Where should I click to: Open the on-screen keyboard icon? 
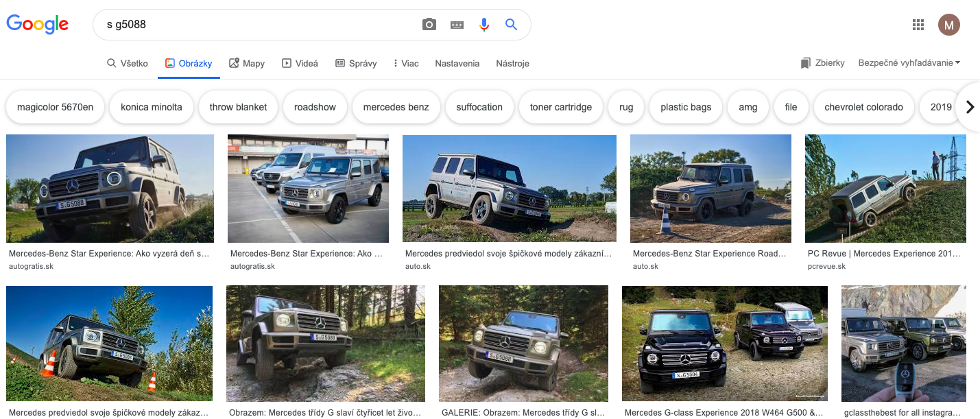tap(457, 25)
